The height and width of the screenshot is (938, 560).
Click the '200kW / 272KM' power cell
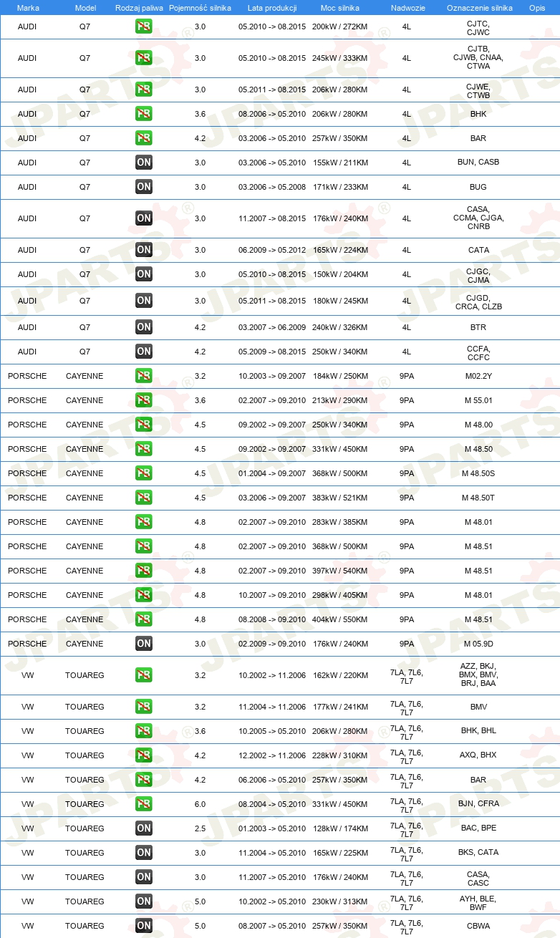tap(340, 26)
